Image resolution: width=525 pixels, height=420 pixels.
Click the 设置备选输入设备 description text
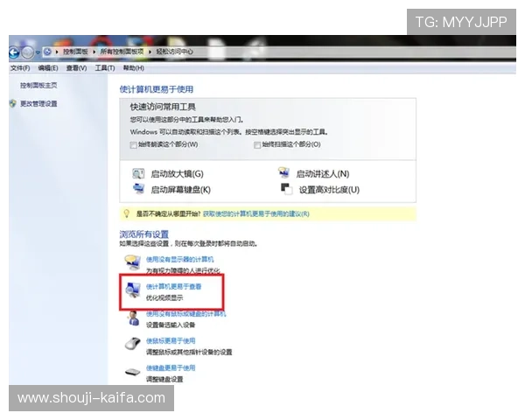(x=171, y=325)
